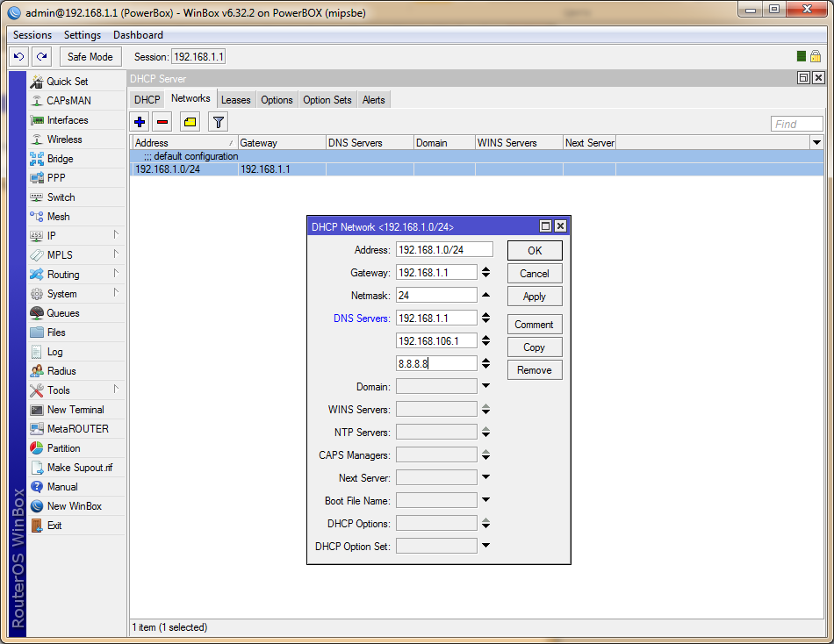Click the undo arrow icon

pyautogui.click(x=18, y=56)
